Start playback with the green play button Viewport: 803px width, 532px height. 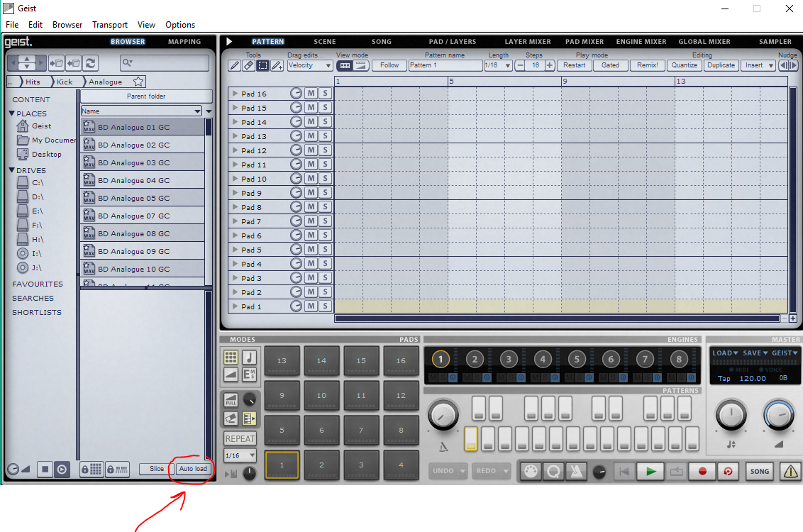(651, 471)
